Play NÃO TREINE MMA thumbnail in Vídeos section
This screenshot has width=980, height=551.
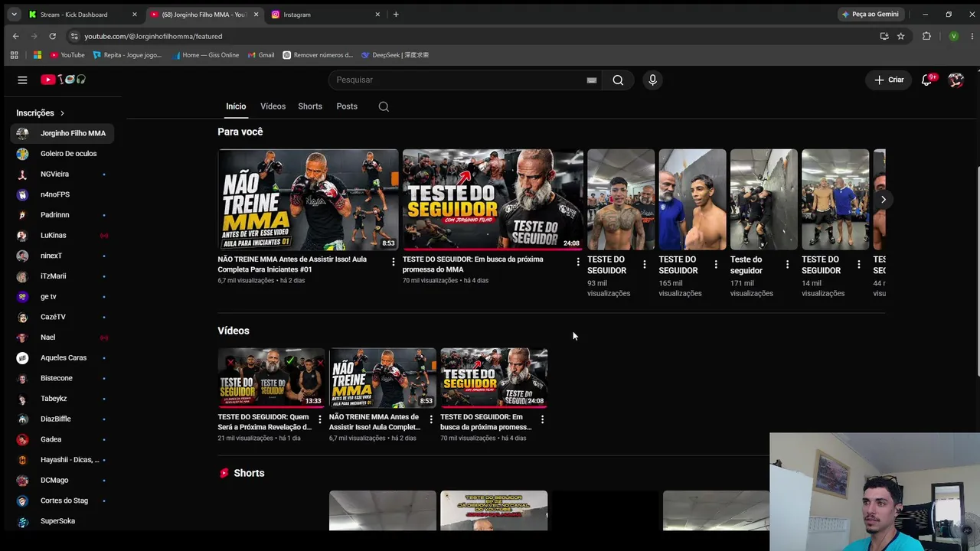click(383, 378)
